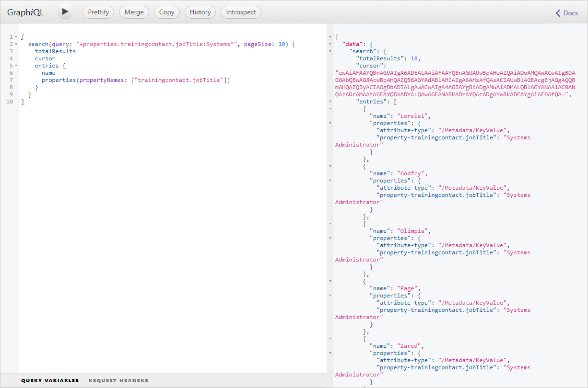Switch to the Request Headers tab
The height and width of the screenshot is (388, 588).
(x=118, y=380)
